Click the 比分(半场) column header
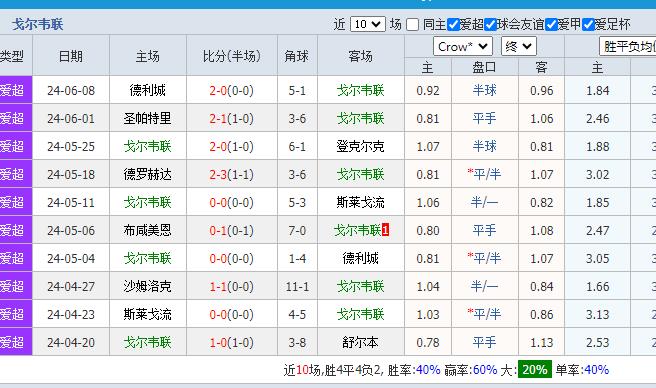 click(x=232, y=56)
